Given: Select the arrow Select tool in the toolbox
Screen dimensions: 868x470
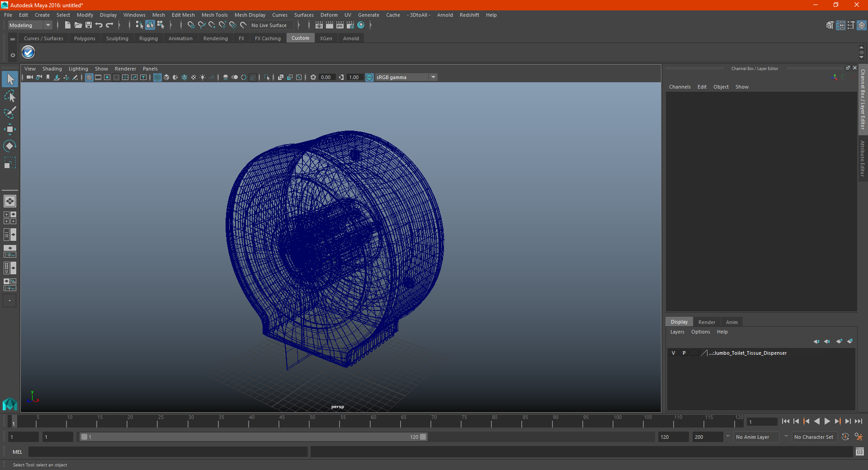Looking at the screenshot, I should (10, 79).
